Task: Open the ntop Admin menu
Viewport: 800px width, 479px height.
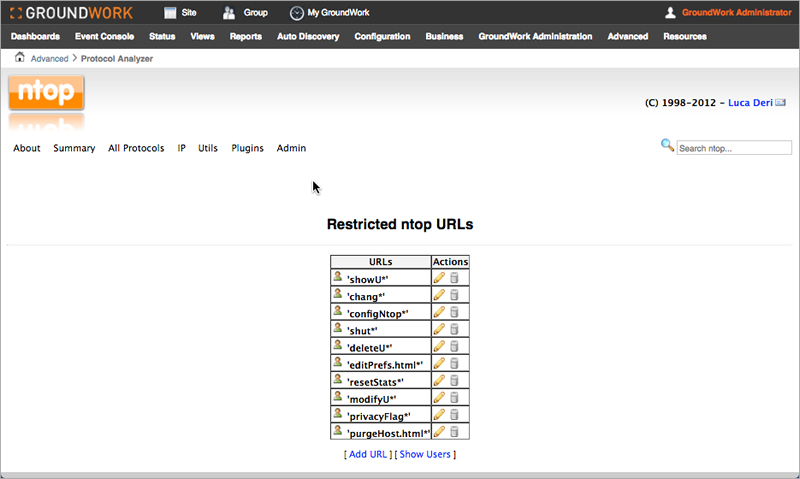Action: (x=291, y=148)
